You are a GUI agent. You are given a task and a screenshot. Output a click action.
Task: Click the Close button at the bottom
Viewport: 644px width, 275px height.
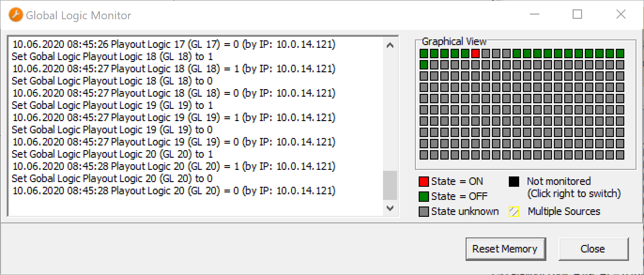pyautogui.click(x=593, y=249)
